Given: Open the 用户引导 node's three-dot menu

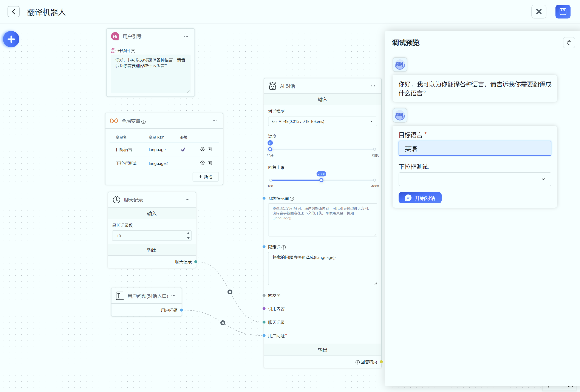Looking at the screenshot, I should click(x=186, y=36).
